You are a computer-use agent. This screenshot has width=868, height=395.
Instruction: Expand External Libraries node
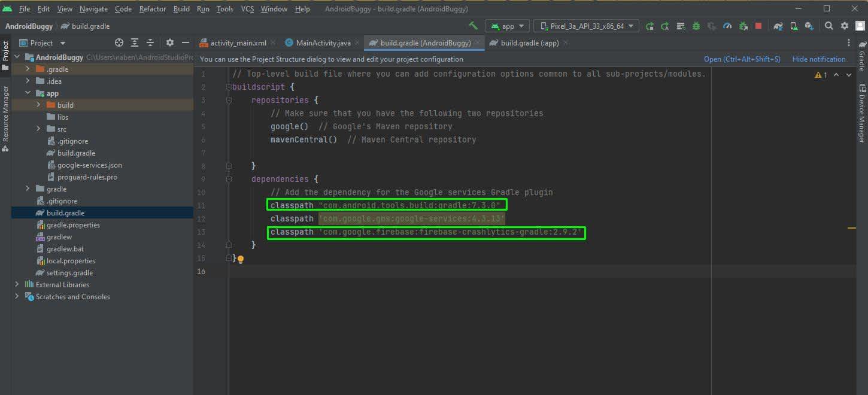point(17,285)
